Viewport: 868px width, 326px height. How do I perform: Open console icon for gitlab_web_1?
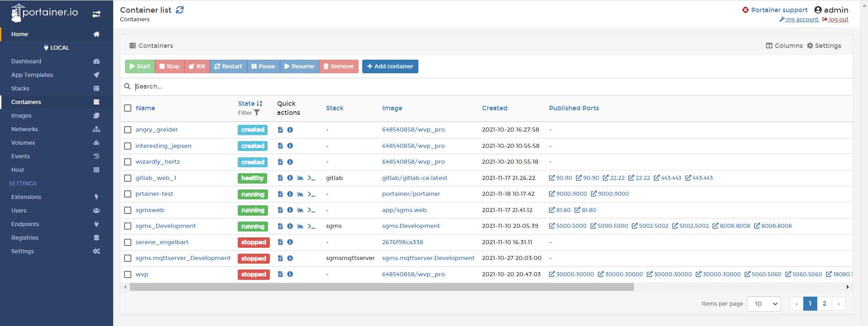tap(312, 178)
